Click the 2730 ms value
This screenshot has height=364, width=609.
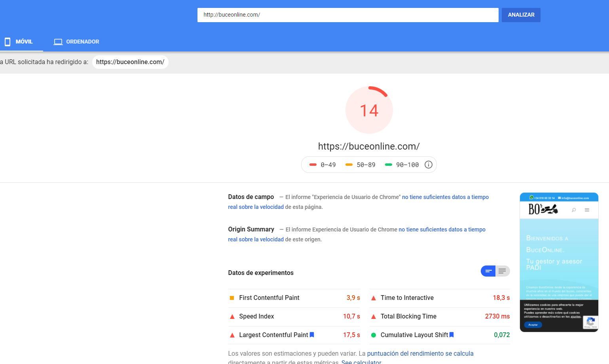click(x=497, y=317)
